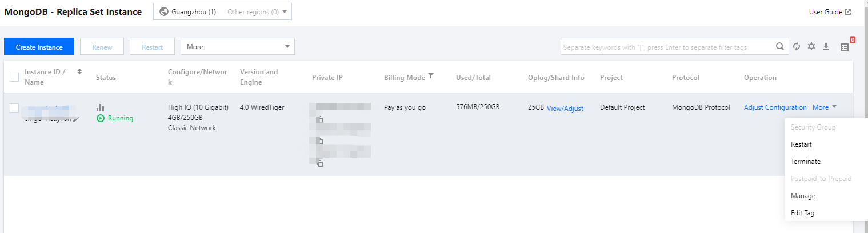View monitoring chart for the instance
868x233 pixels.
click(100, 107)
